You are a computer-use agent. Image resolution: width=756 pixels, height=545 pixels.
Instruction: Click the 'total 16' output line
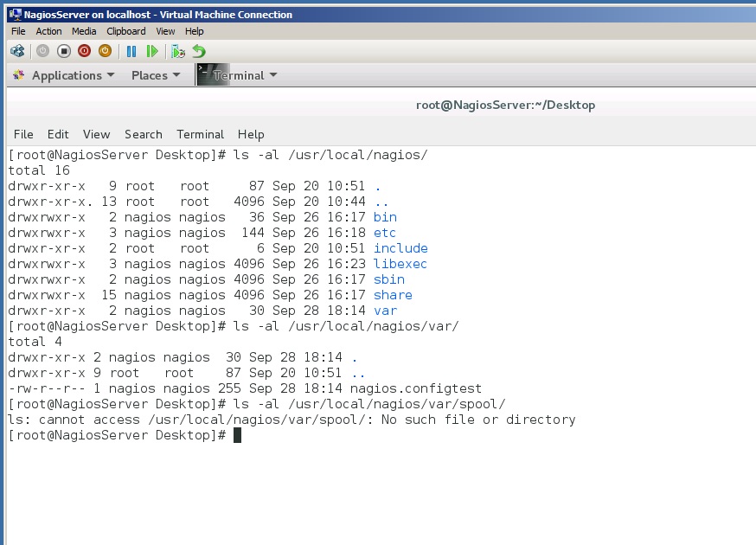click(39, 170)
